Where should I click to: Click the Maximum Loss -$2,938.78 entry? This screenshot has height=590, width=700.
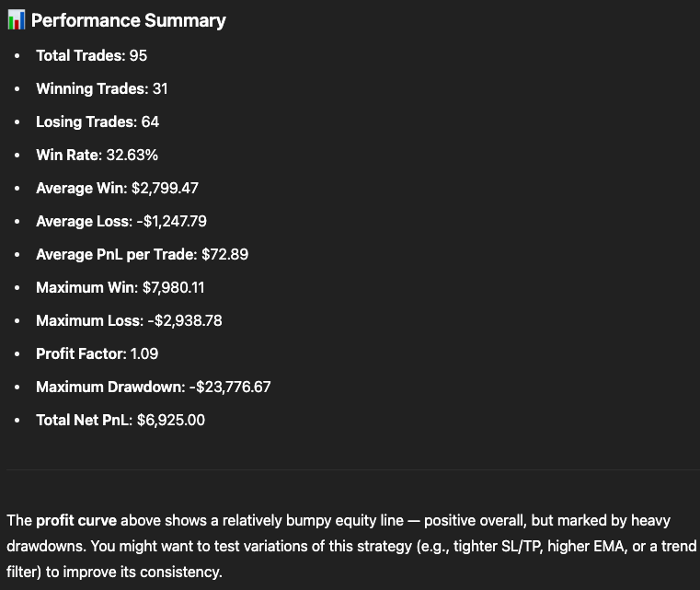tap(129, 320)
